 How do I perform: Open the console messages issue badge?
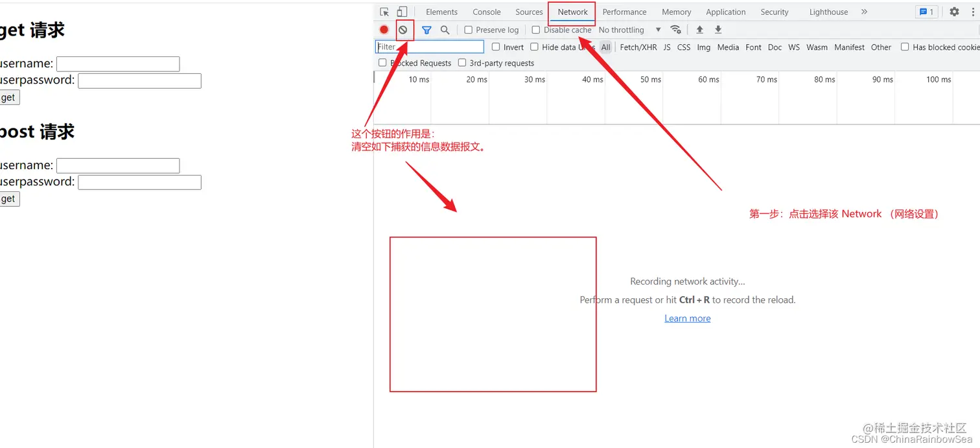(x=927, y=12)
